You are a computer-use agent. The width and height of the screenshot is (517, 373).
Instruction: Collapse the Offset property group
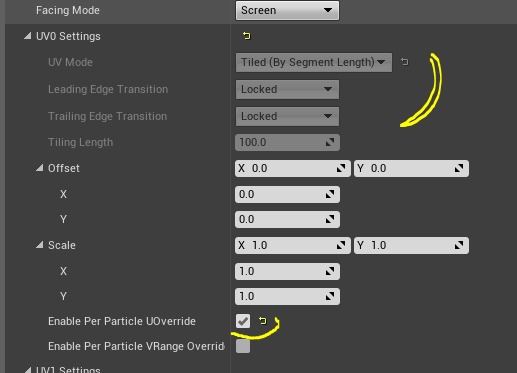click(40, 168)
